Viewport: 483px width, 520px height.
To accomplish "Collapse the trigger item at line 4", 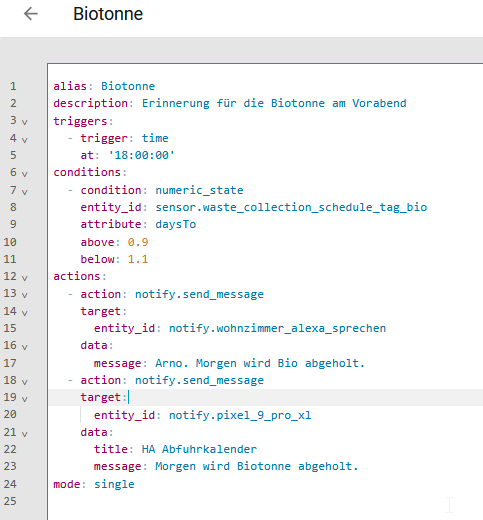I will [x=24, y=140].
